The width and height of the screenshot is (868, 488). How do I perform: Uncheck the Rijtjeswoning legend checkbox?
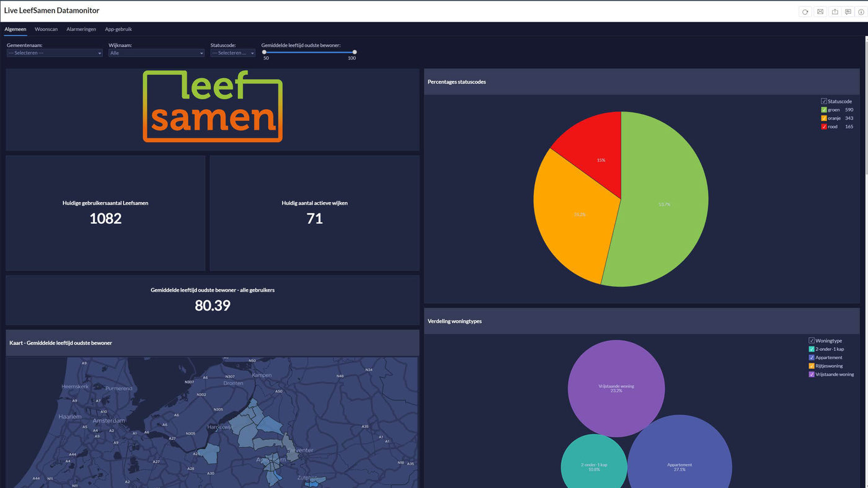[812, 366]
